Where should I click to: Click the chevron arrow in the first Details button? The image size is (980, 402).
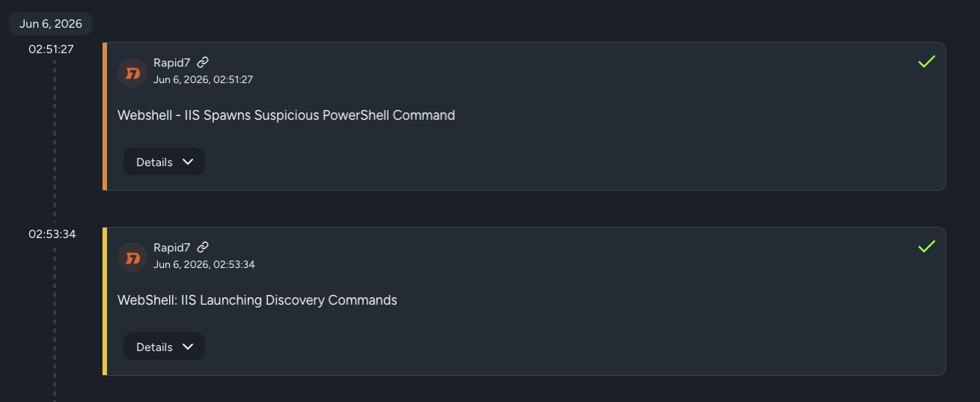coord(188,162)
